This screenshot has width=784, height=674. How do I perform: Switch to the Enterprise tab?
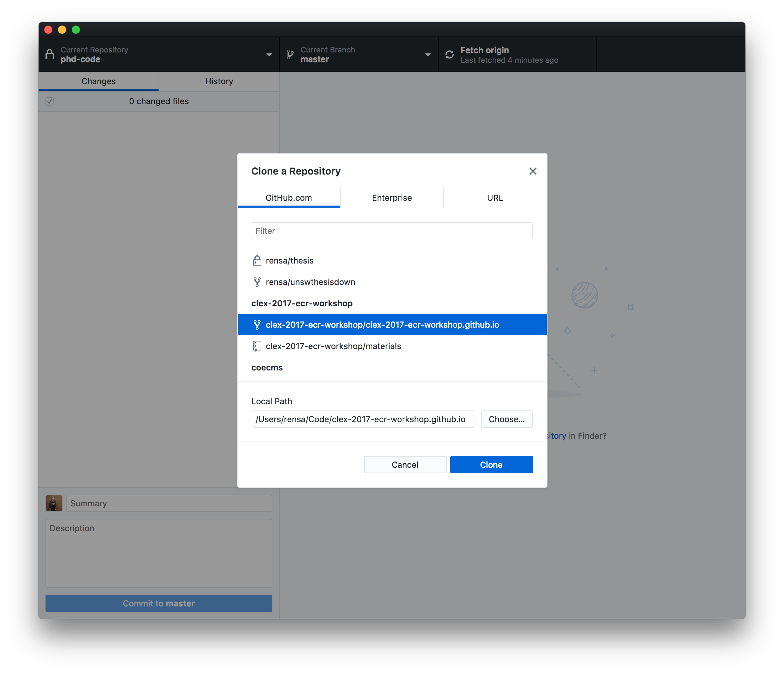[392, 198]
